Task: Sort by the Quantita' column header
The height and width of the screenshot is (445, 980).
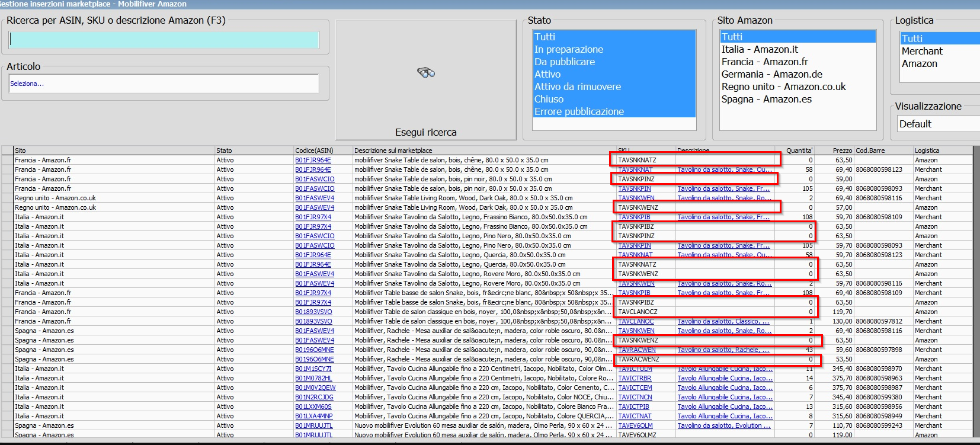Action: [x=795, y=151]
